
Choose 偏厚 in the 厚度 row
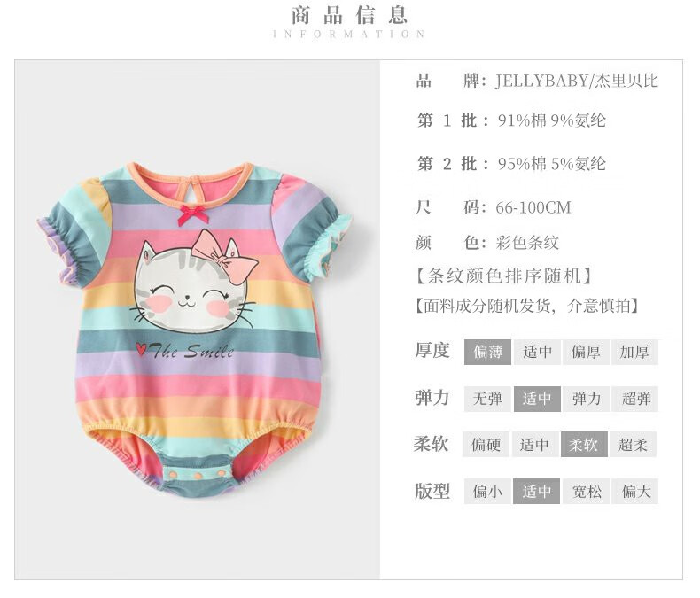(586, 352)
